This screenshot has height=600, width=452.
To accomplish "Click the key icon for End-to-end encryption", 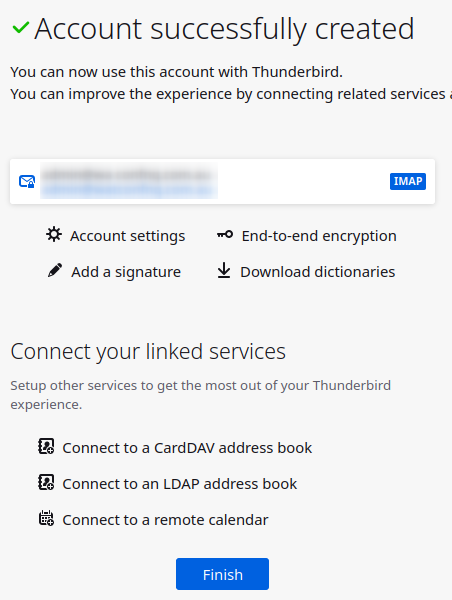I will point(225,234).
